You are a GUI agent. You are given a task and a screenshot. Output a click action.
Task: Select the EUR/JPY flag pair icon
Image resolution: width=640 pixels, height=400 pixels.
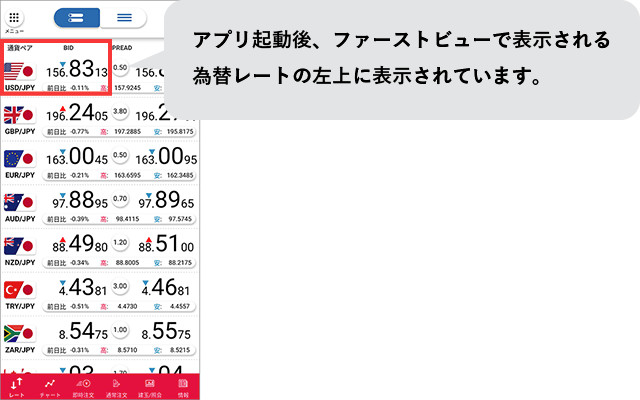20,159
